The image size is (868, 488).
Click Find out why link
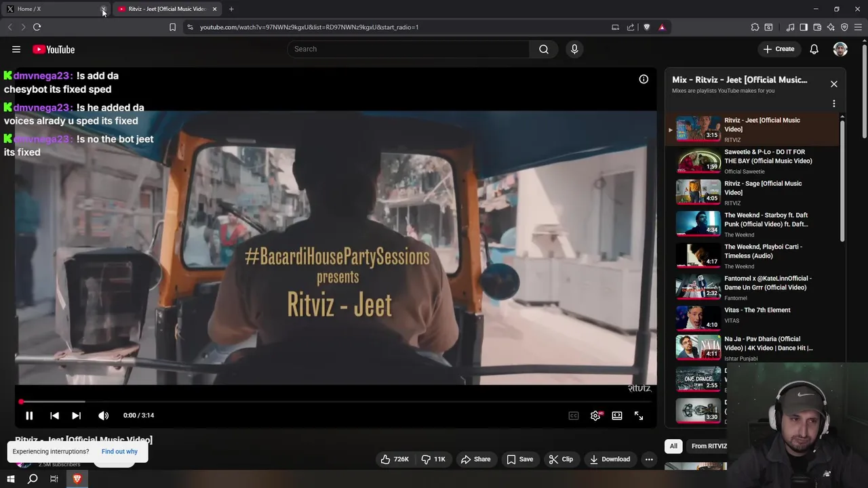coord(119,451)
